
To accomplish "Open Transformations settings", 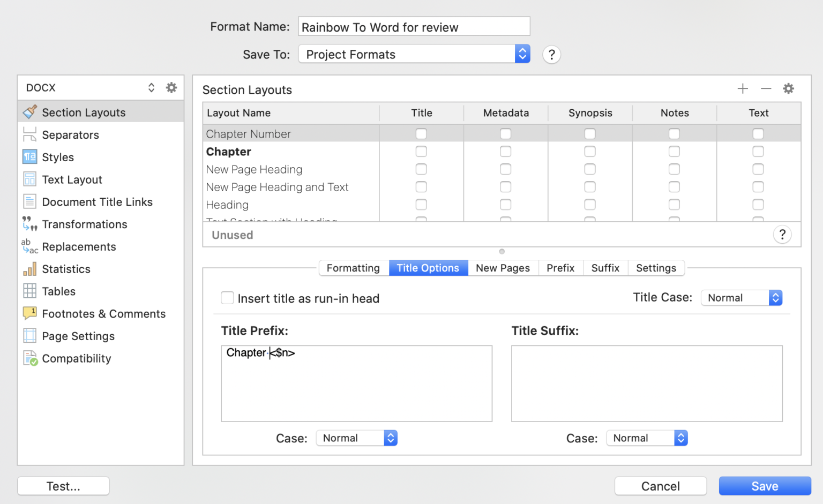I will [x=84, y=224].
